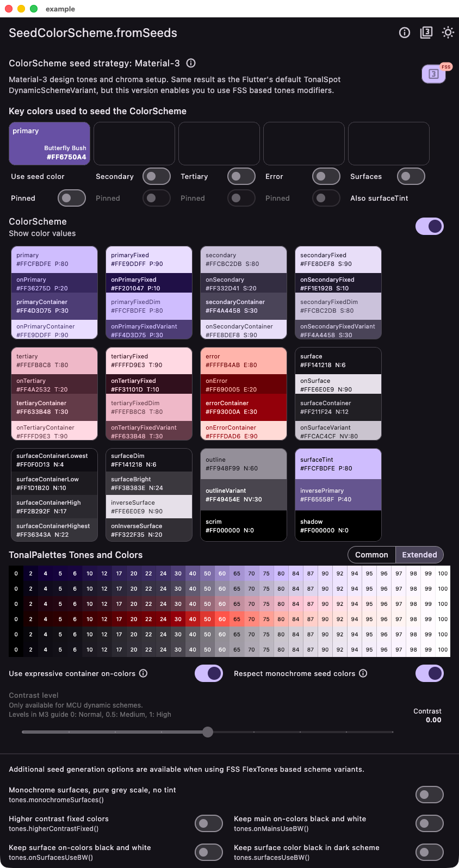The image size is (459, 868).
Task: Enable Monochrome surfaces pure grey scale switch
Action: (430, 795)
